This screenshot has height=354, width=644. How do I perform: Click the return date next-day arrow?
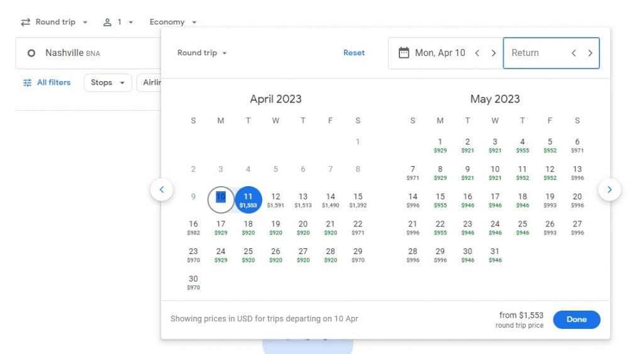point(590,53)
